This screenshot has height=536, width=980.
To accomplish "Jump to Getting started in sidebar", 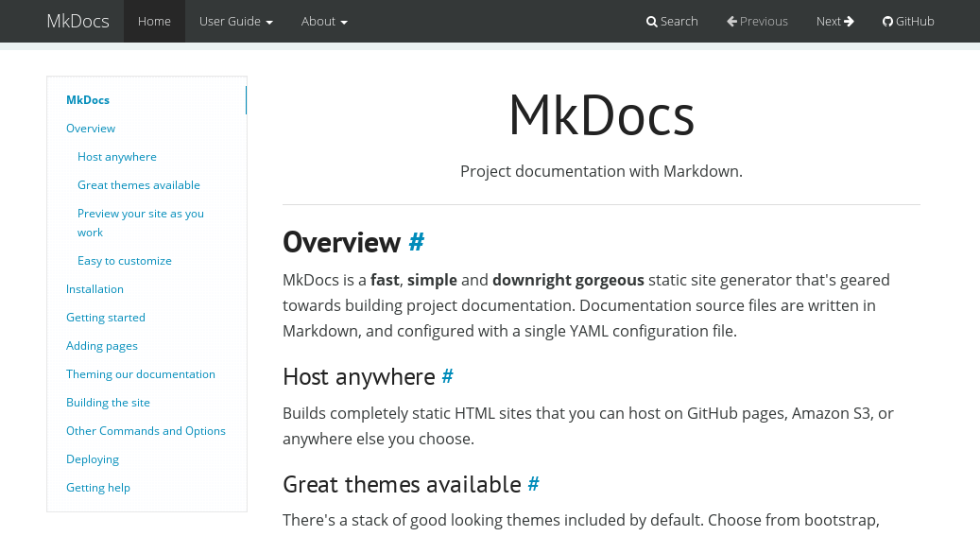I will click(x=106, y=318).
